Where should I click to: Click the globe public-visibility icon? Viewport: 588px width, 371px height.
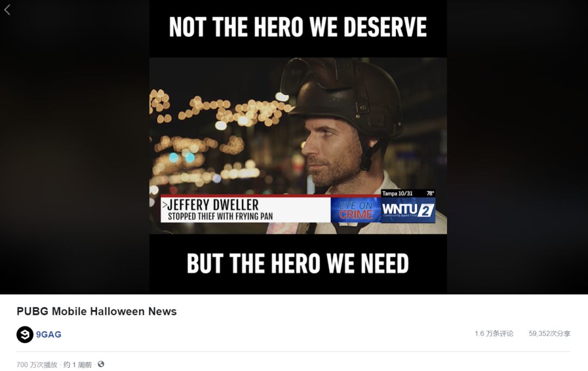101,364
